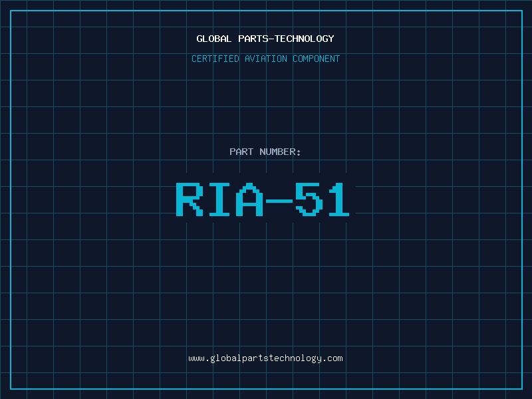Select the RIA-51 part number text
This screenshot has height=399, width=532.
click(262, 199)
